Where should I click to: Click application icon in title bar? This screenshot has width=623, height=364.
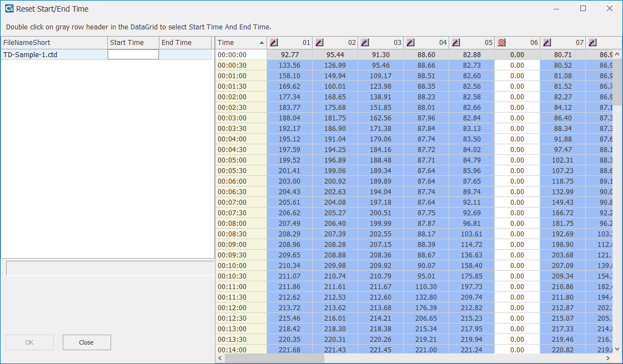[x=9, y=8]
